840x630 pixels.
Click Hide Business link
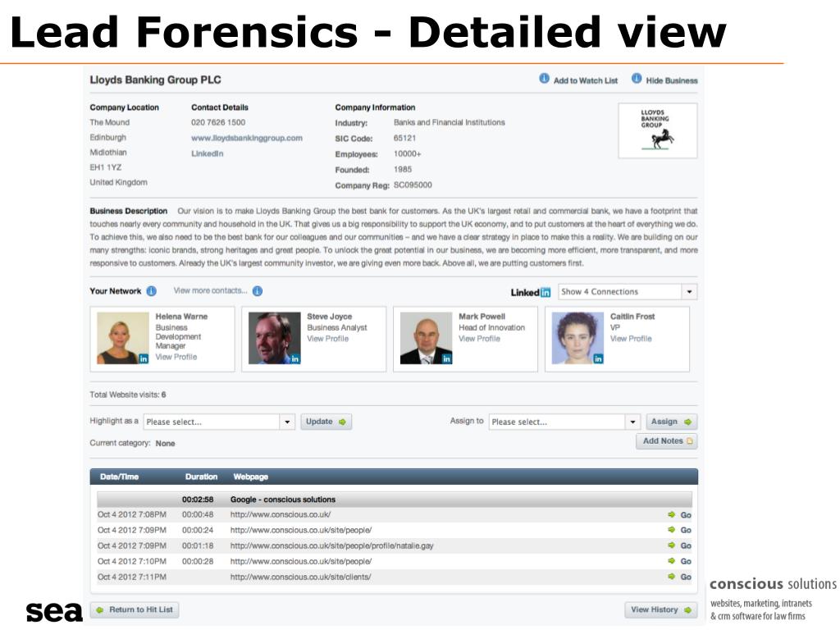672,80
